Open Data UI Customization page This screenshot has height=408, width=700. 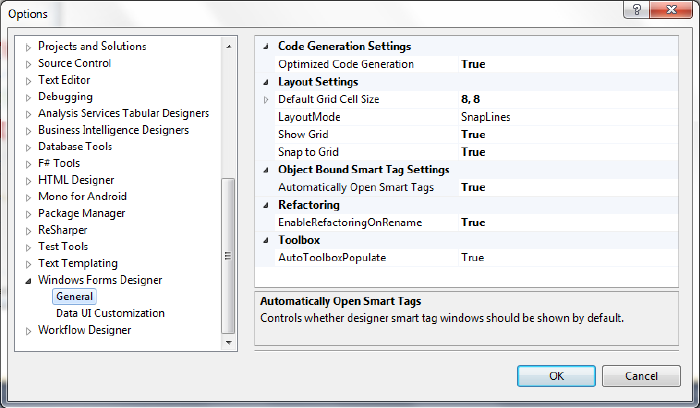(x=110, y=313)
